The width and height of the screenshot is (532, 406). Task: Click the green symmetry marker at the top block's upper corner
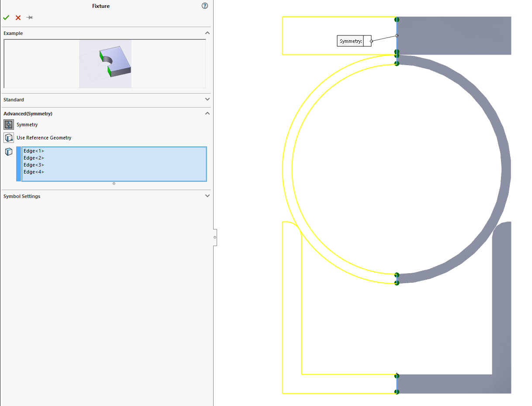(397, 19)
